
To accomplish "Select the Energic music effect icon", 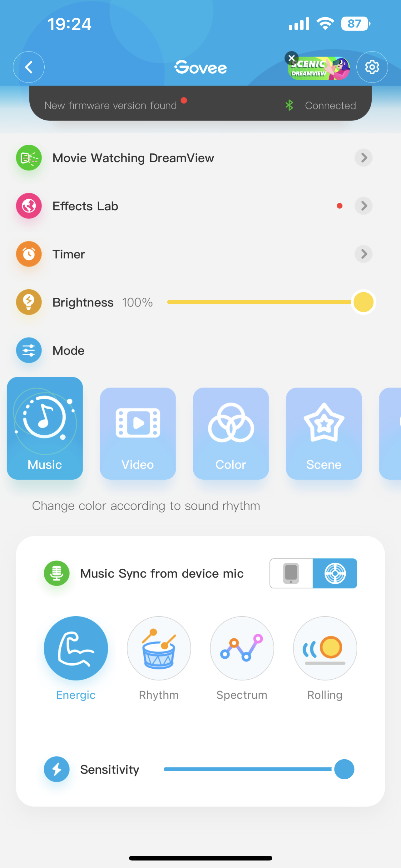I will point(76,648).
